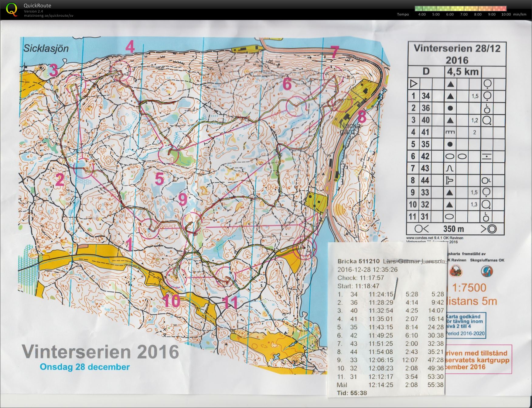Click the Tid: 55:38 total time line
532x408 pixels.
[352, 393]
